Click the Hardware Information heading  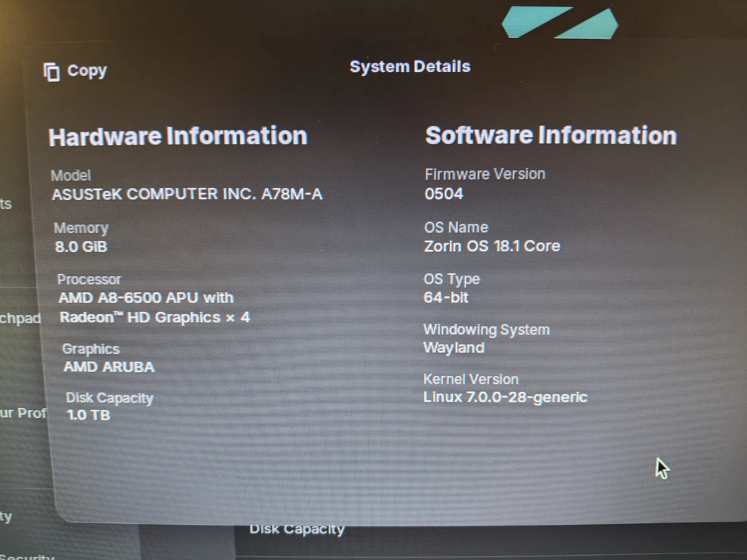(178, 136)
